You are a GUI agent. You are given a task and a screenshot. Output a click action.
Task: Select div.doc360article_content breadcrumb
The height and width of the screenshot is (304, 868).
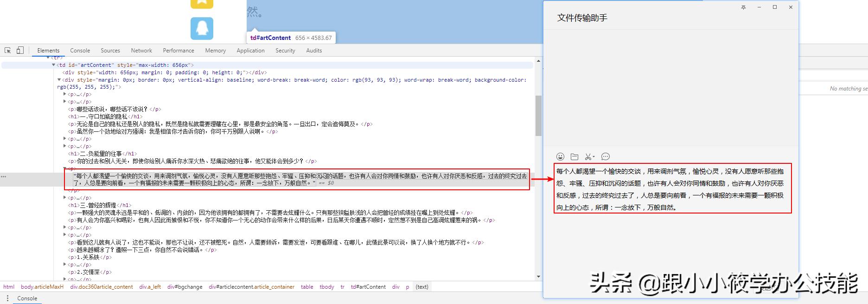[x=102, y=287]
